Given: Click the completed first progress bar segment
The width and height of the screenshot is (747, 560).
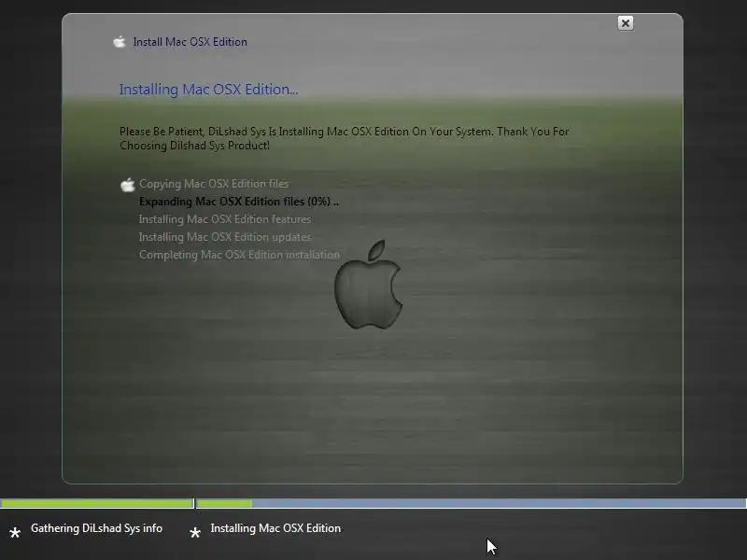Looking at the screenshot, I should tap(97, 503).
